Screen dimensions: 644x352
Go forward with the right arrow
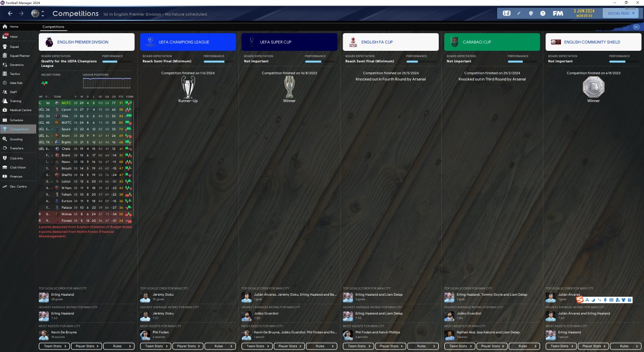click(x=21, y=13)
